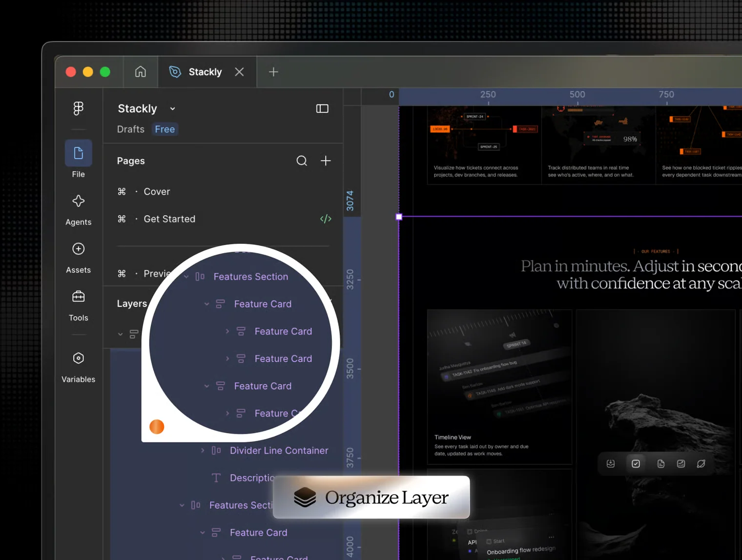Open the app logo menu icon

78,108
